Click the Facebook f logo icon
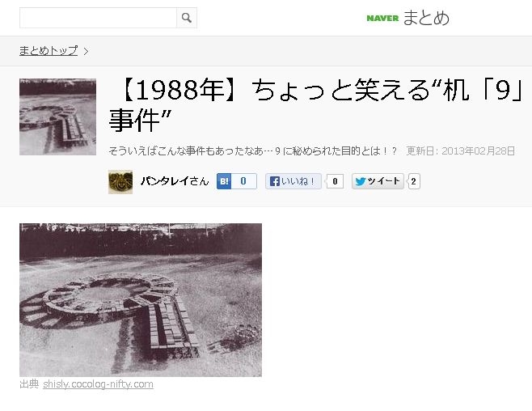This screenshot has width=532, height=411. tap(274, 181)
